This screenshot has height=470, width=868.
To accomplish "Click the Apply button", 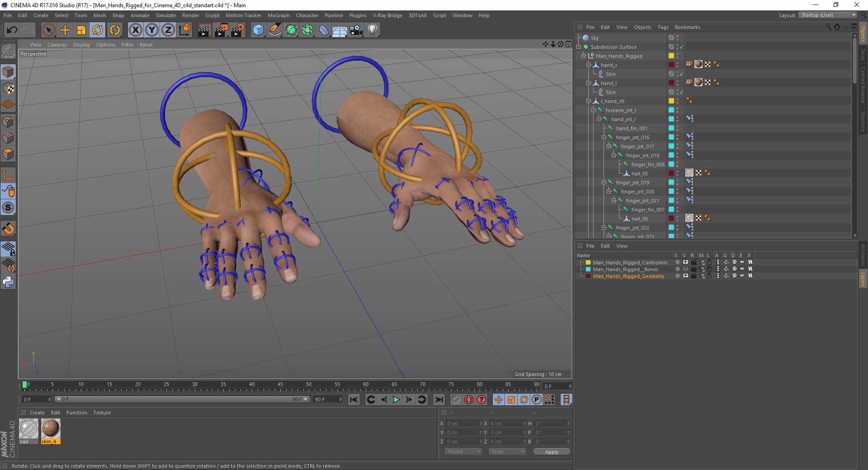I will [552, 451].
